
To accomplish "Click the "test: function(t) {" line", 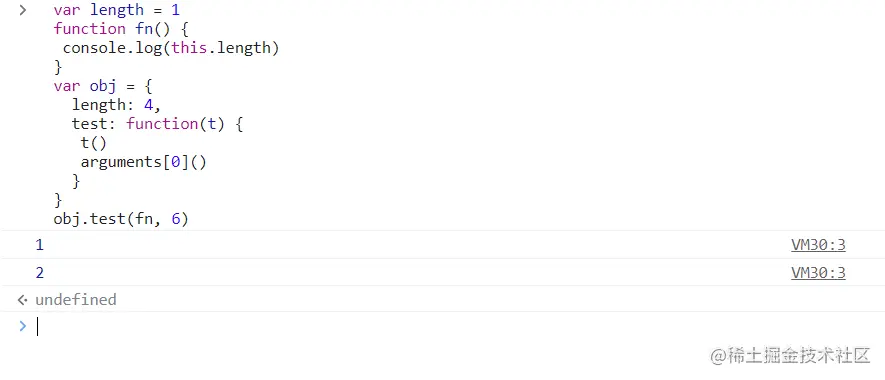I will click(157, 124).
